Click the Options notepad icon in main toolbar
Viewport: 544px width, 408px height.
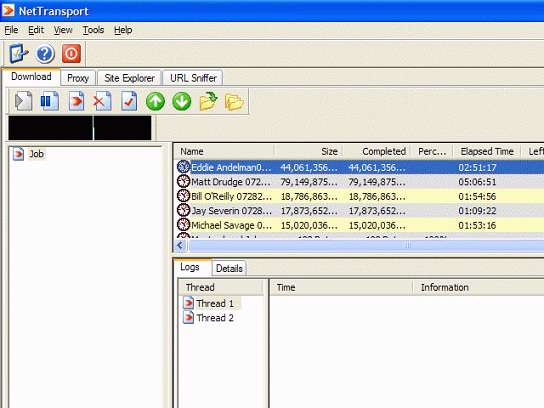click(x=18, y=53)
